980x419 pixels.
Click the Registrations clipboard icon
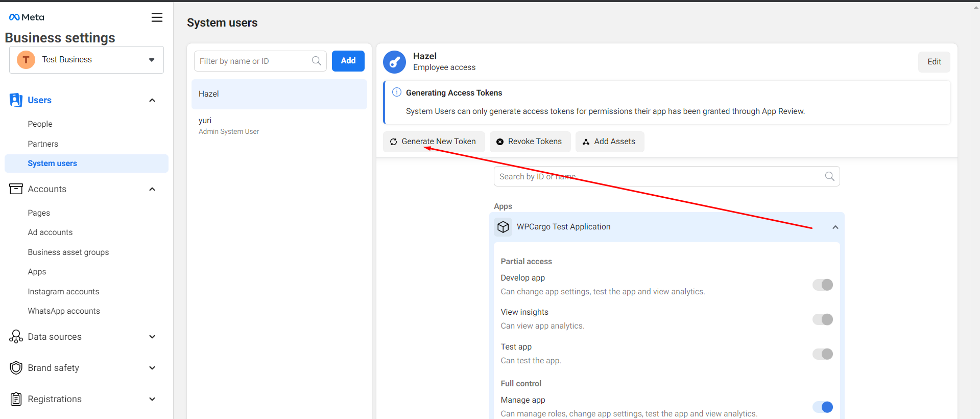click(x=16, y=399)
